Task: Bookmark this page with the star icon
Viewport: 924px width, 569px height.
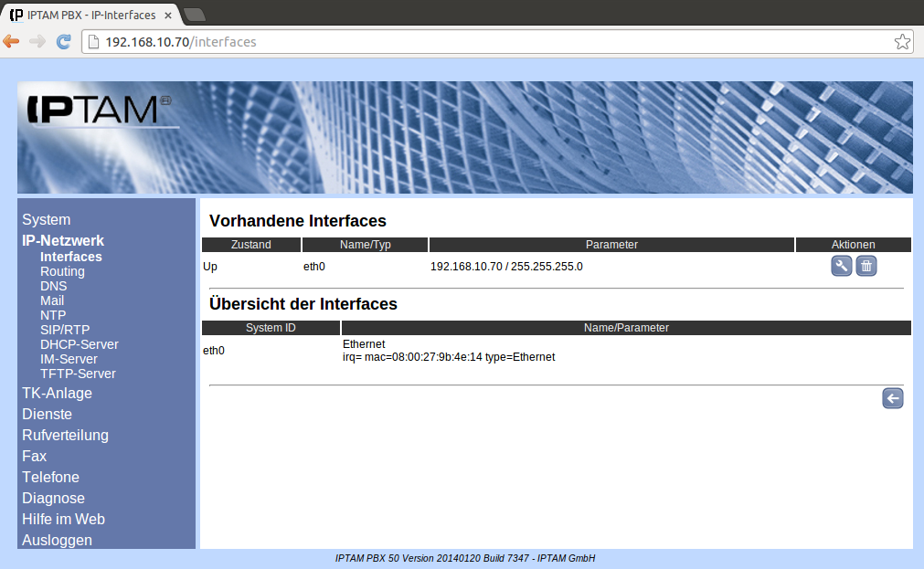Action: 901,41
